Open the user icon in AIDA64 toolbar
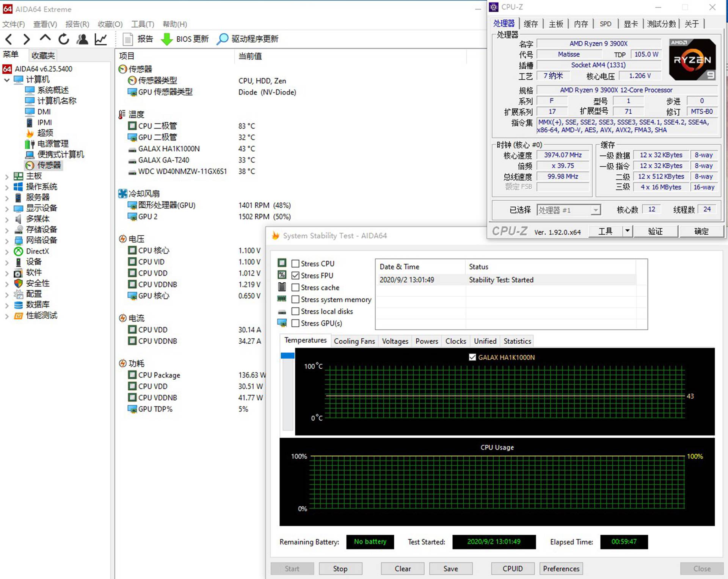Image resolution: width=728 pixels, height=579 pixels. 82,39
